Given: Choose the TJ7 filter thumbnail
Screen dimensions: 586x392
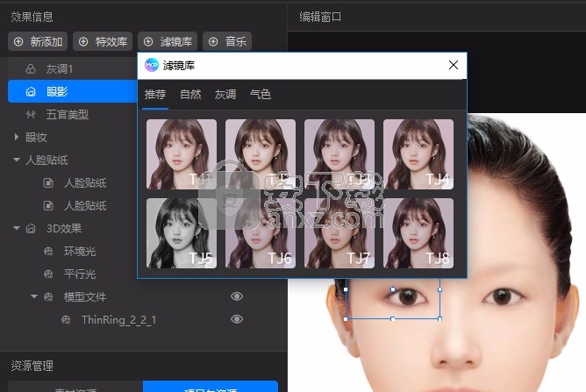Looking at the screenshot, I should [339, 233].
